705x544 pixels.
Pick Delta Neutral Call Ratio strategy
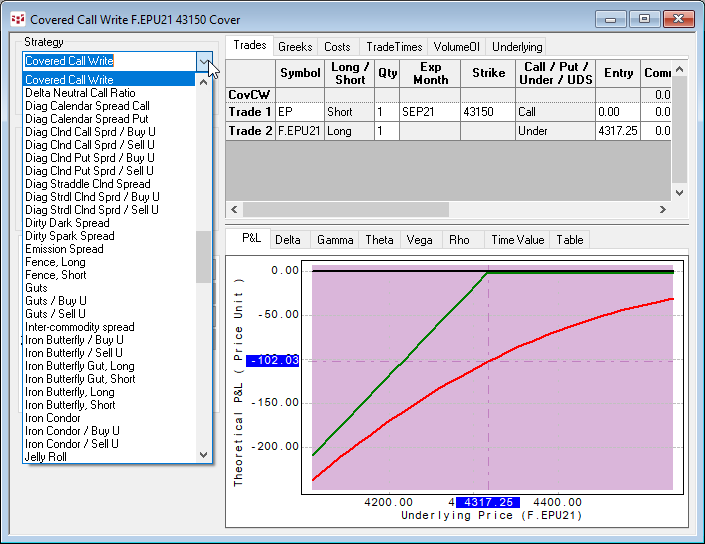(81, 93)
